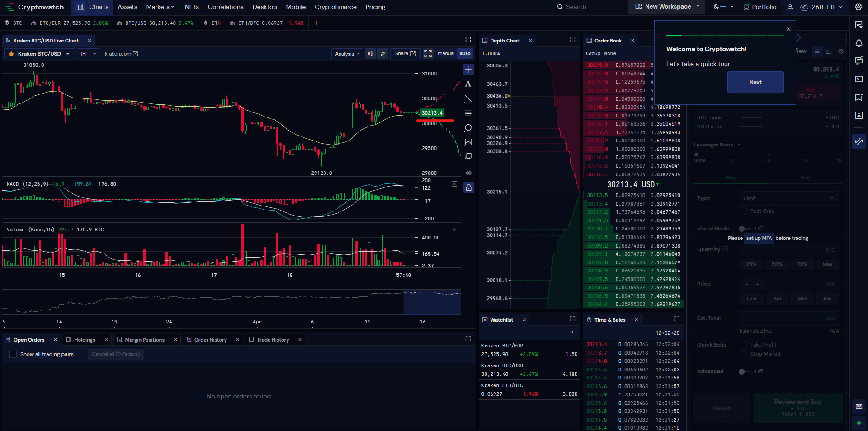Check the Show all trading pairs box

(13, 354)
